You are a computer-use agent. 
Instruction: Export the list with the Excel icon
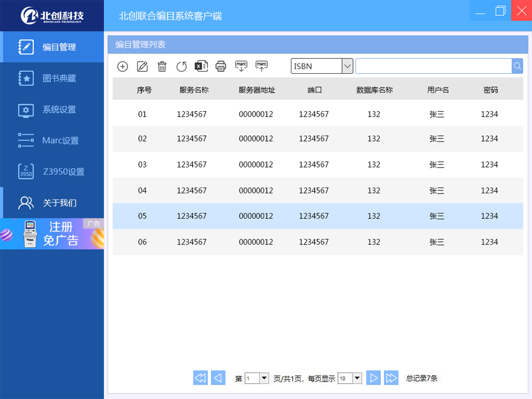click(x=201, y=66)
